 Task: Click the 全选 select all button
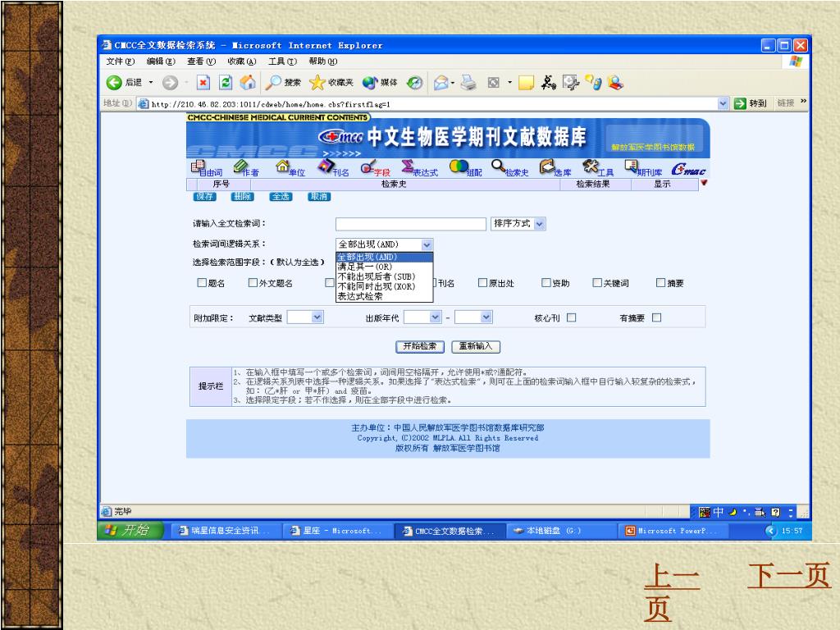[x=281, y=197]
